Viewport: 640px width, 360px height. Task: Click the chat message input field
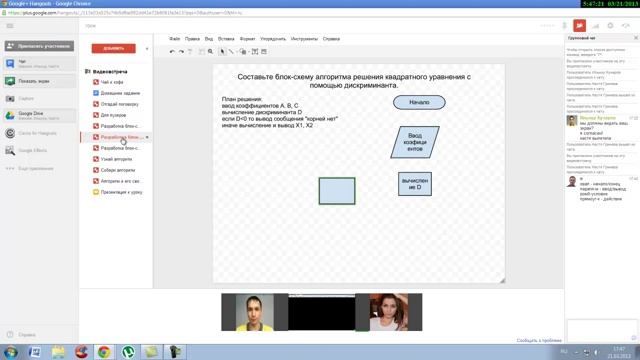(602, 331)
